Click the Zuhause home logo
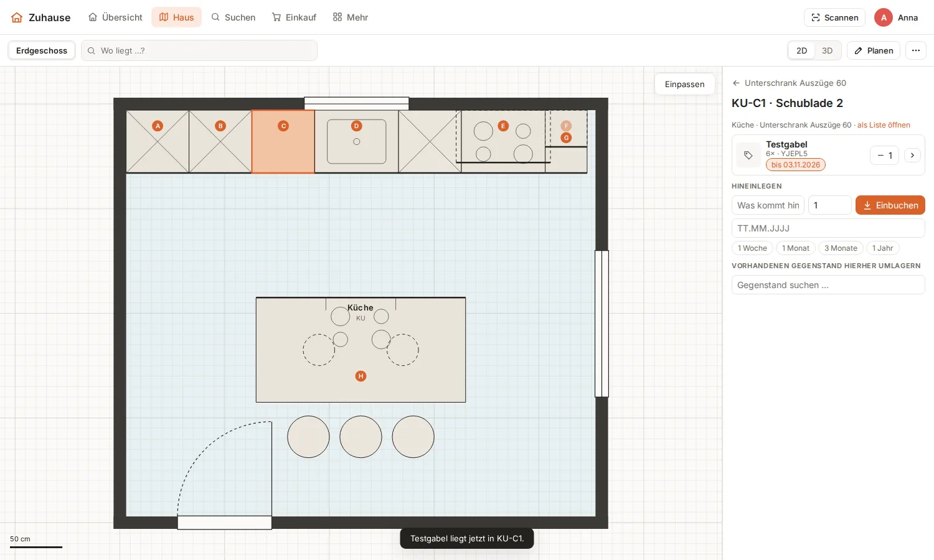 40,17
